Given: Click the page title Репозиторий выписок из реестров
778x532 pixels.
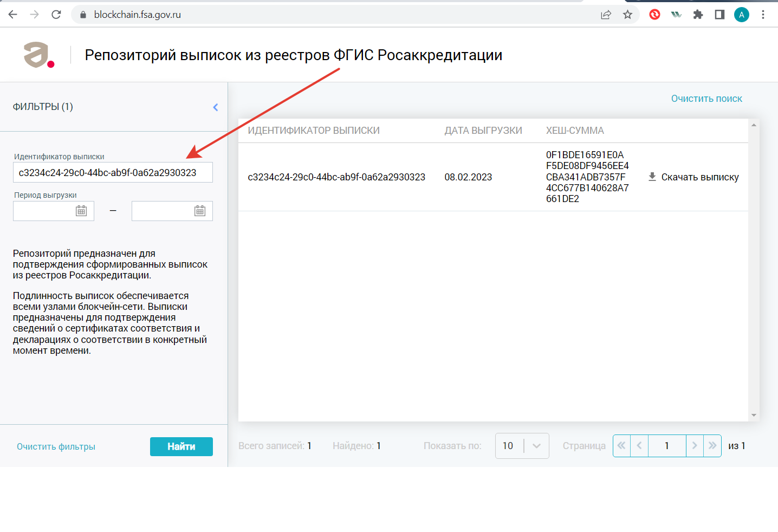Looking at the screenshot, I should coord(294,55).
